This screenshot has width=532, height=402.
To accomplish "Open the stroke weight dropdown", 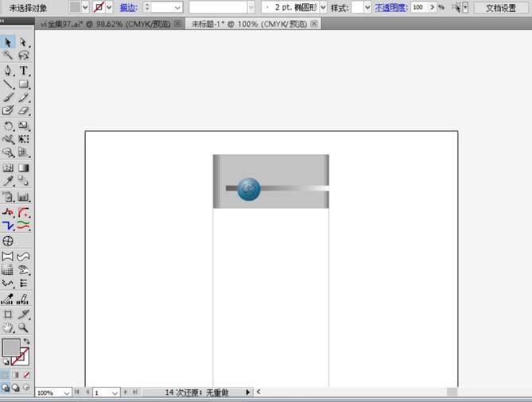I will pos(177,7).
